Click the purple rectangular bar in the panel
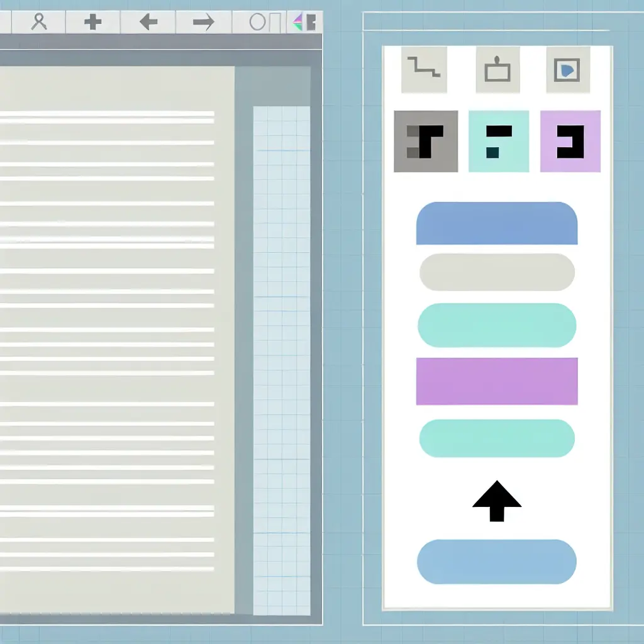 pos(497,381)
